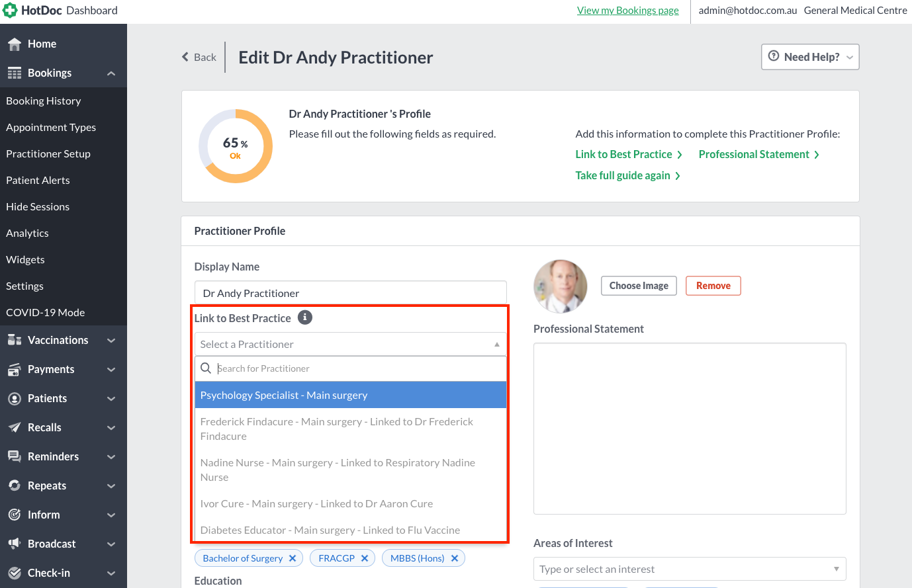912x588 pixels.
Task: Click Take full guide again link
Action: [628, 175]
